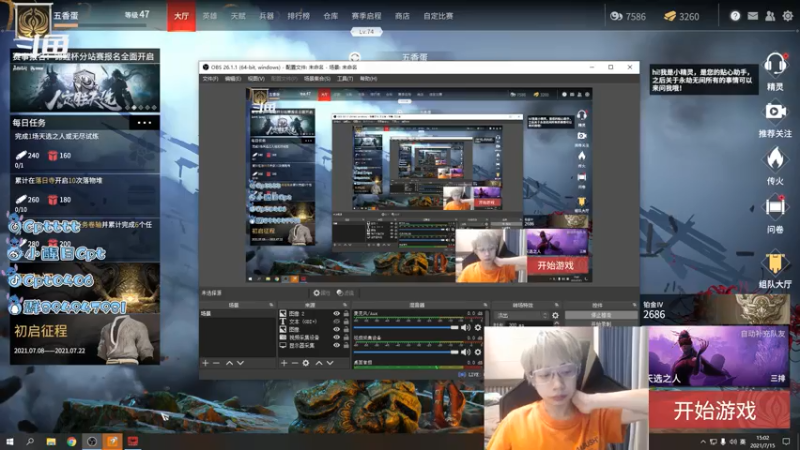This screenshot has width=800, height=450.
Task: Toggle visibility of 文本 (GDI+) source
Action: pos(336,321)
